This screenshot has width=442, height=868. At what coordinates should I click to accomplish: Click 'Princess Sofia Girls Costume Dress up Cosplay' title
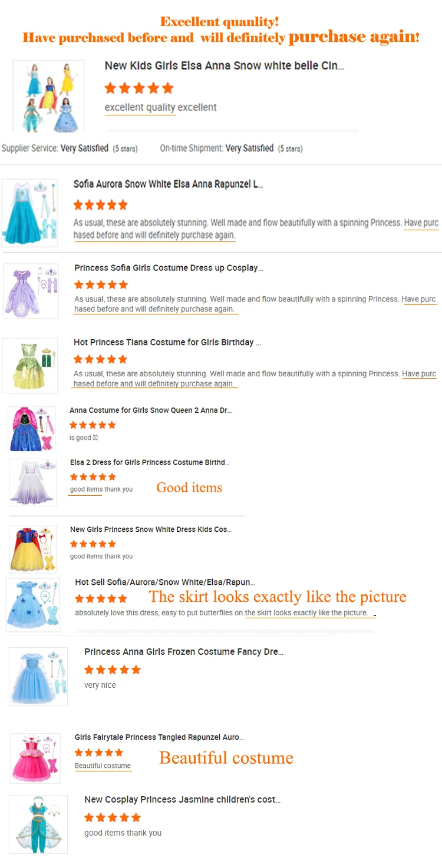click(169, 268)
